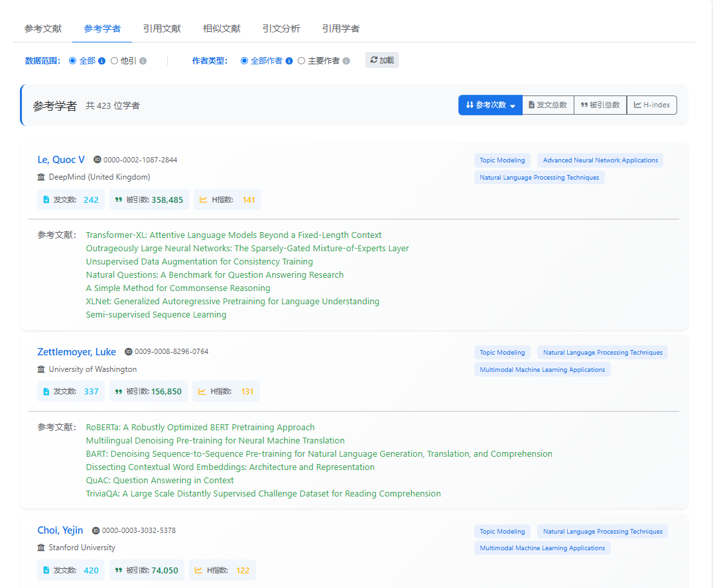Open the RoBERTa pretraining paper link
Screen dimensions: 713x588
(x=199, y=427)
